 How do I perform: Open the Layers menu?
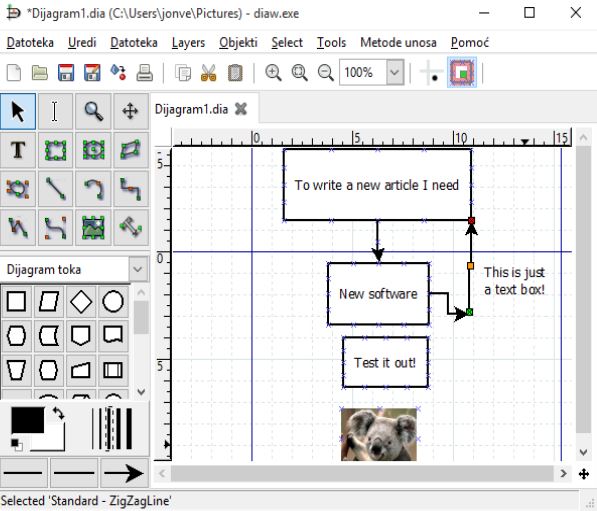(188, 42)
